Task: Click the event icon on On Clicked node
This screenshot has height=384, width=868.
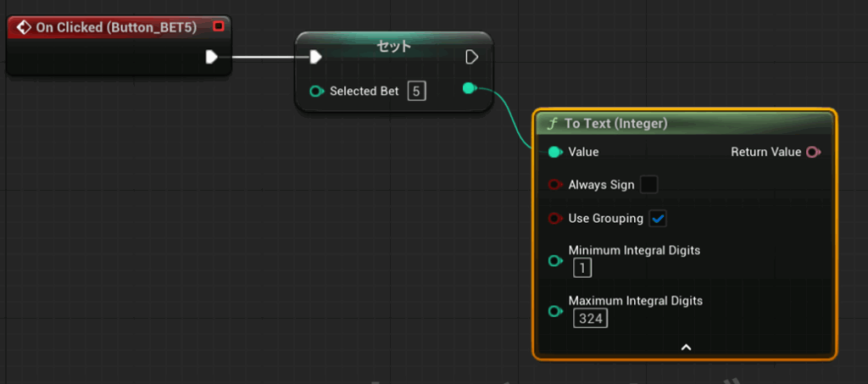Action: [24, 27]
